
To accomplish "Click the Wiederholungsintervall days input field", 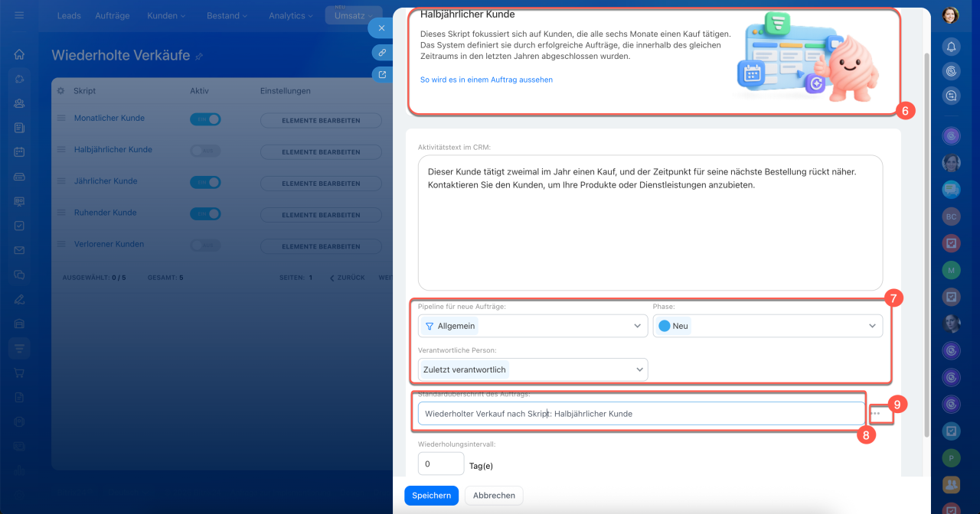I will pos(441,464).
